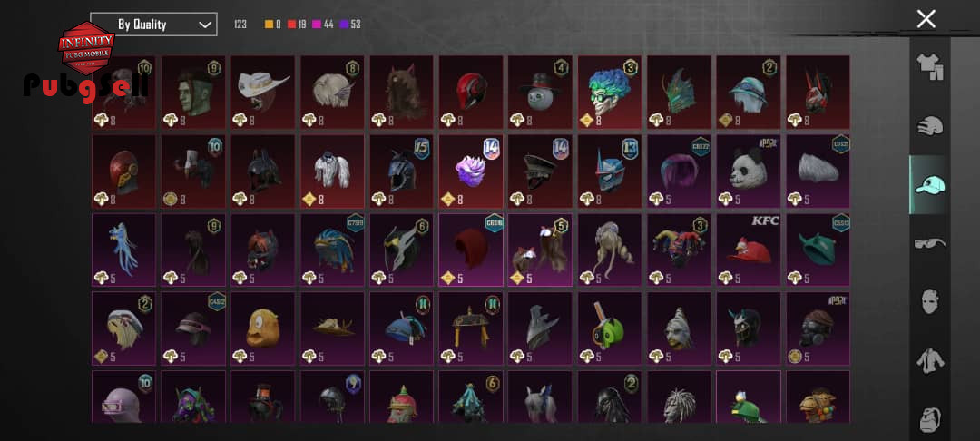Expand the By Quality sort dropdown

pos(153,24)
